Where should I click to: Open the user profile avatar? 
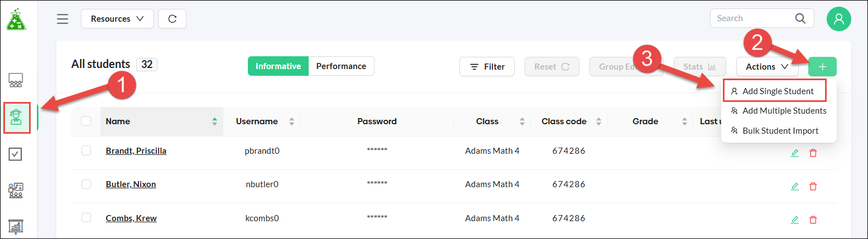(838, 19)
